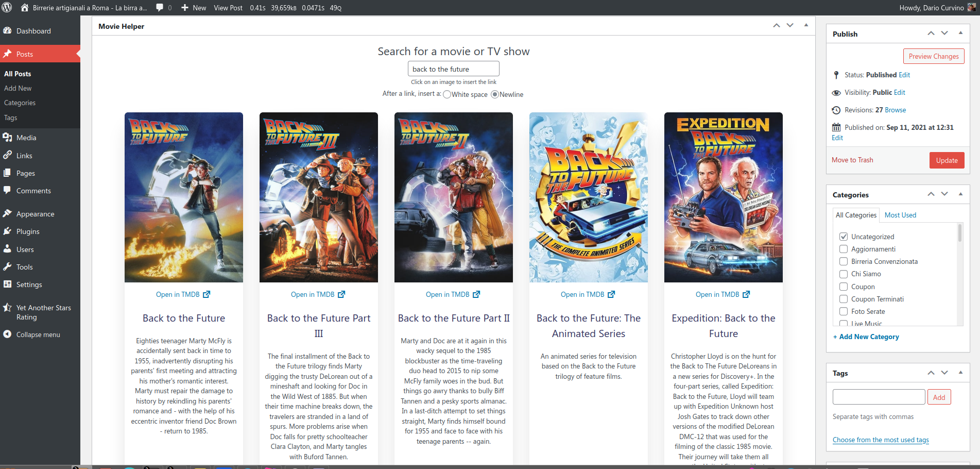
Task: Click Choose from the most used tags
Action: click(881, 440)
